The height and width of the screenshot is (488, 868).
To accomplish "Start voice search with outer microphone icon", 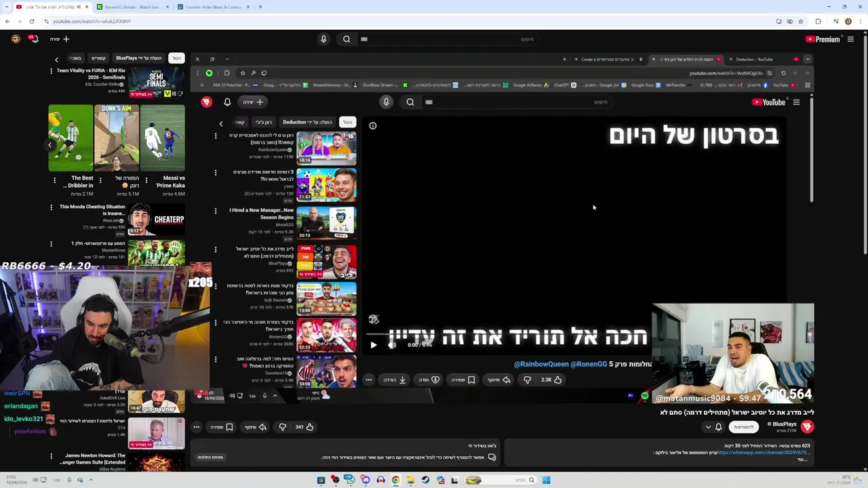I will pyautogui.click(x=323, y=39).
